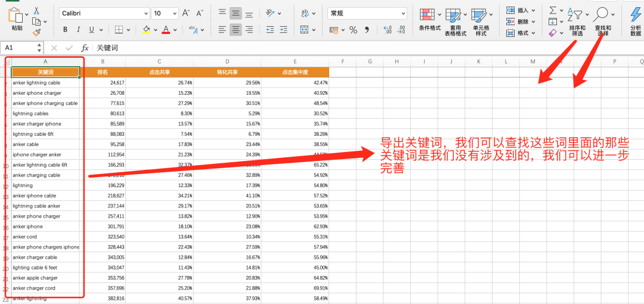
Task: Click the Wrap Text icon
Action: [305, 14]
